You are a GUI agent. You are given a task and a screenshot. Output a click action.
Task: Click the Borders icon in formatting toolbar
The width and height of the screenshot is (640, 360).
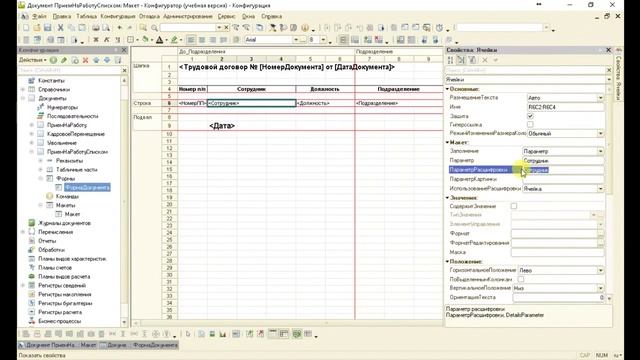coord(131,40)
